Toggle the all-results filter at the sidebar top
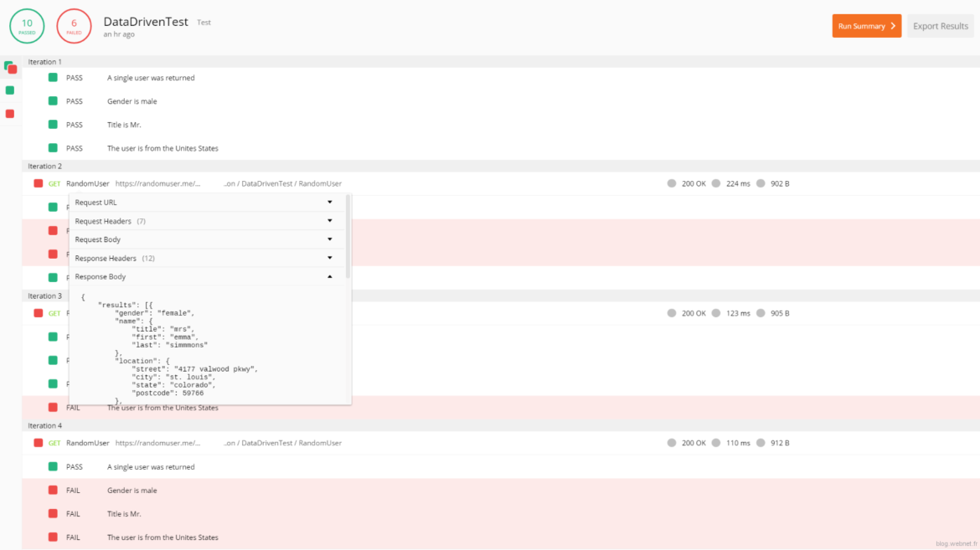 [x=9, y=69]
